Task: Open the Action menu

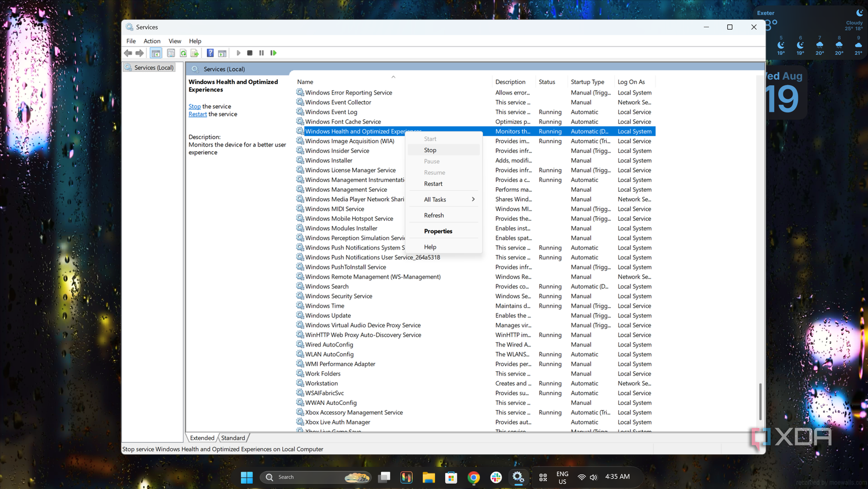Action: point(152,41)
